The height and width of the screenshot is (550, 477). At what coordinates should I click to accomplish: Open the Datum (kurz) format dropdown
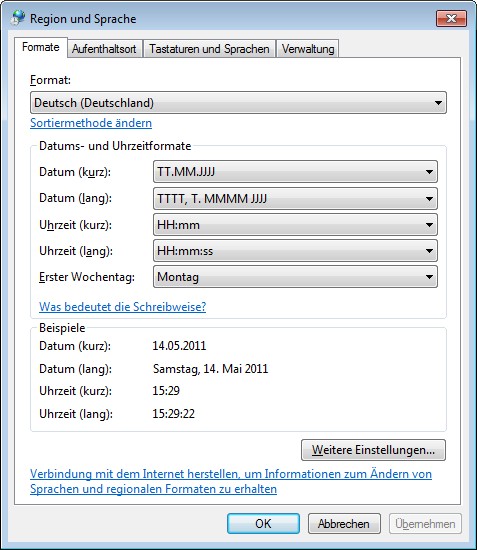(295, 172)
